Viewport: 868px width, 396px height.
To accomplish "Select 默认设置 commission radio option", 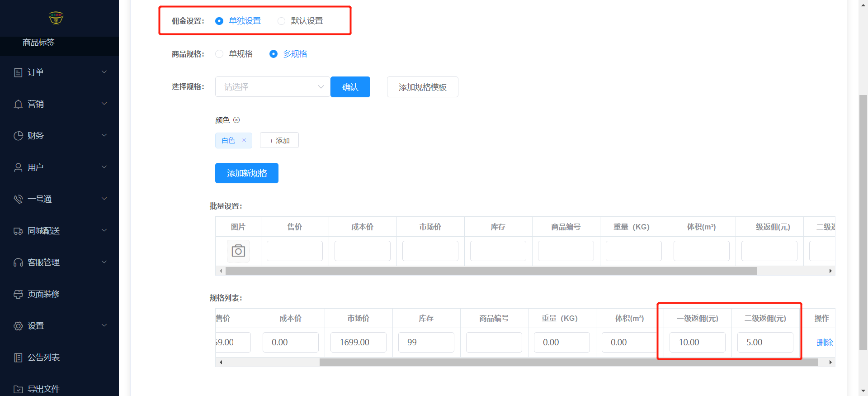I will [x=281, y=21].
